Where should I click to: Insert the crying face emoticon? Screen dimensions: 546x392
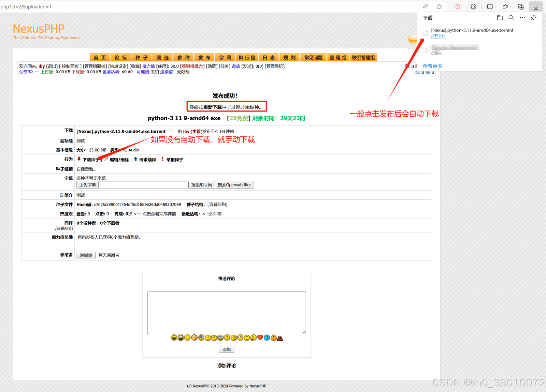pos(201,337)
